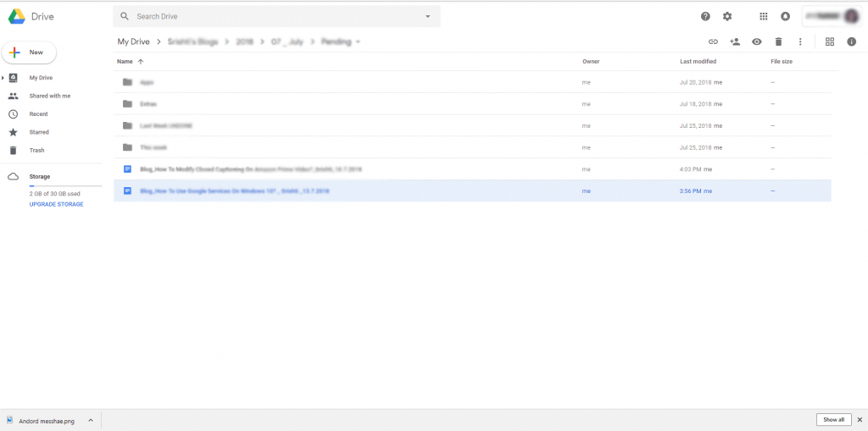Click the Get shareable link icon
Image resolution: width=868 pixels, height=431 pixels.
point(713,41)
